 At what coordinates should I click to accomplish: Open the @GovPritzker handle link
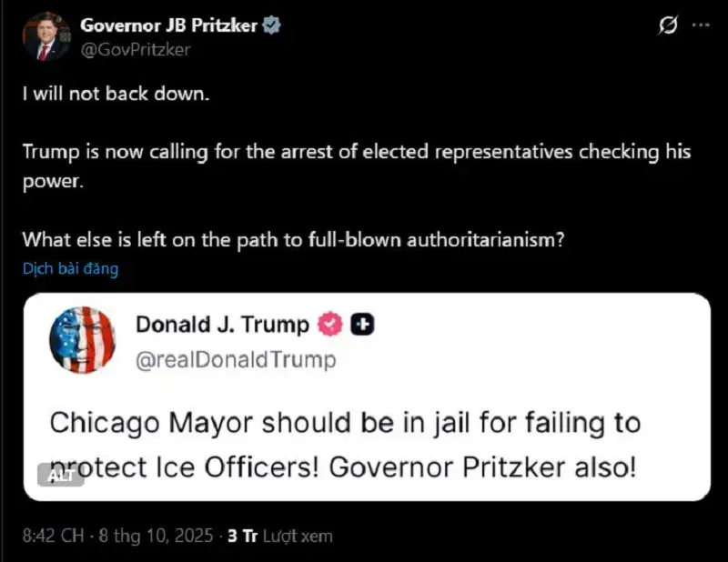[136, 50]
